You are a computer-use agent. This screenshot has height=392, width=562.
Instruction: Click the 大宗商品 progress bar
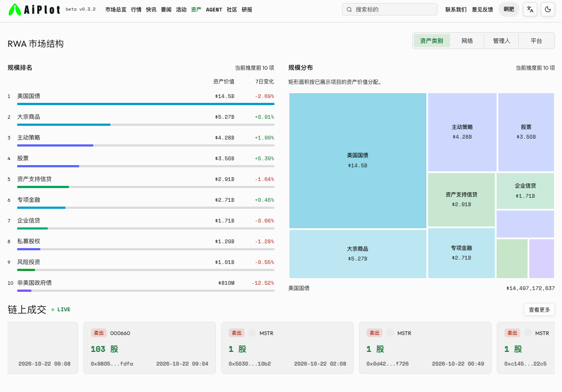(x=146, y=124)
